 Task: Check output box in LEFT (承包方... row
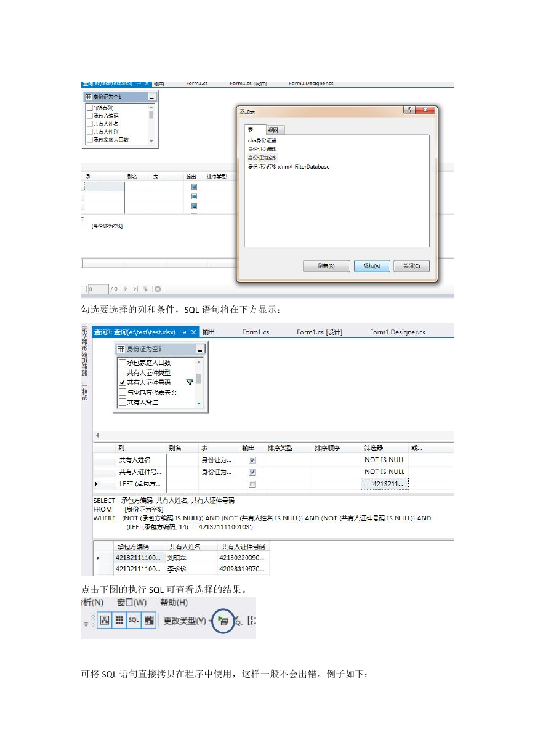coord(252,485)
